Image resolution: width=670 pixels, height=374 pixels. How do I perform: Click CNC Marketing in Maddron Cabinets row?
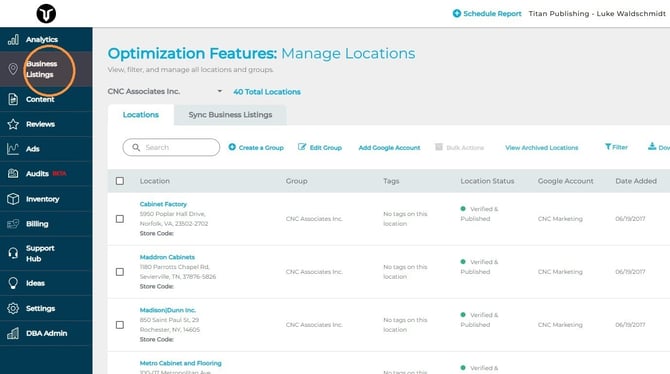[560, 271]
